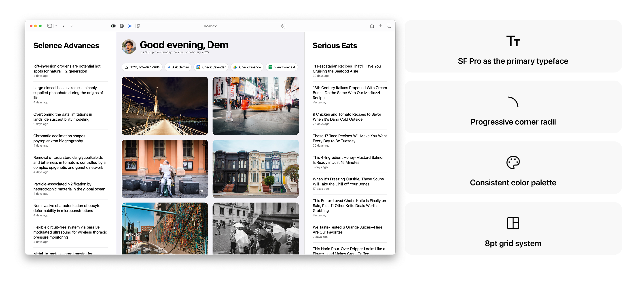Click the Check Calendar button
The image size is (644, 282).
coord(211,67)
